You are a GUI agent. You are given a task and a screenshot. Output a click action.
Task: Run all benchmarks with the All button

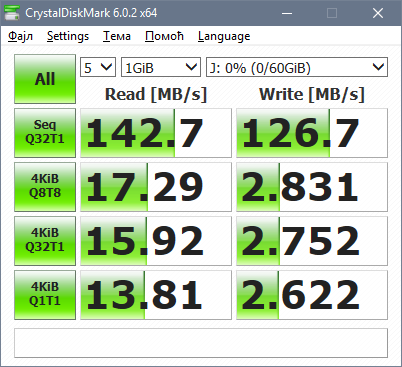45,79
